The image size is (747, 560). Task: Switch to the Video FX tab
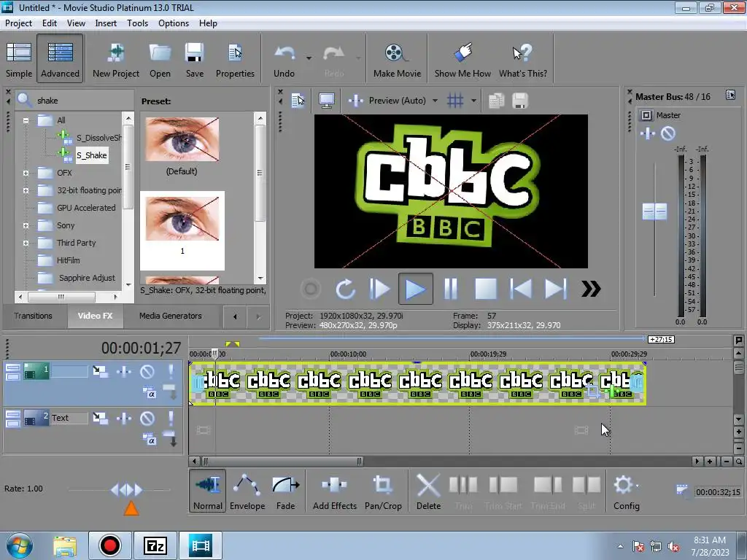pyautogui.click(x=95, y=316)
